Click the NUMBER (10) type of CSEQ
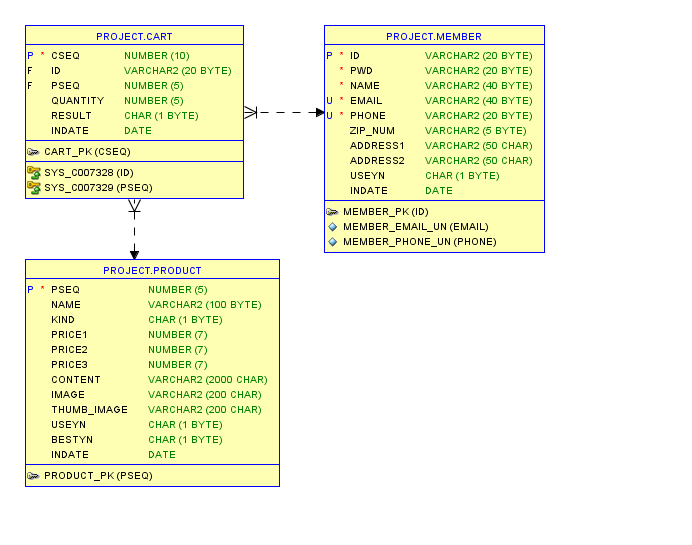 point(156,56)
